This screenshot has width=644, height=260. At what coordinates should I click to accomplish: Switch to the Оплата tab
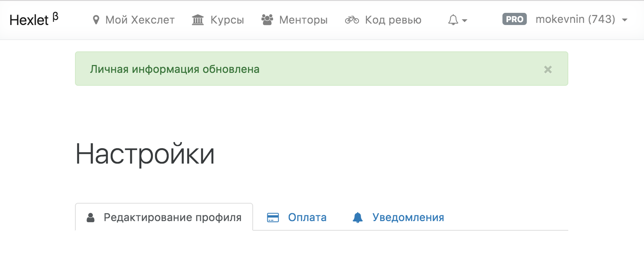click(307, 218)
